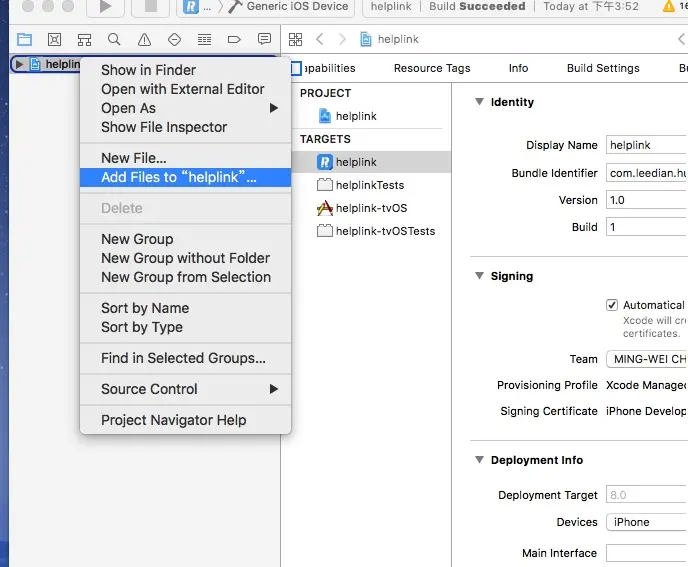688x567 pixels.
Task: Switch to Info tab
Action: click(x=518, y=68)
